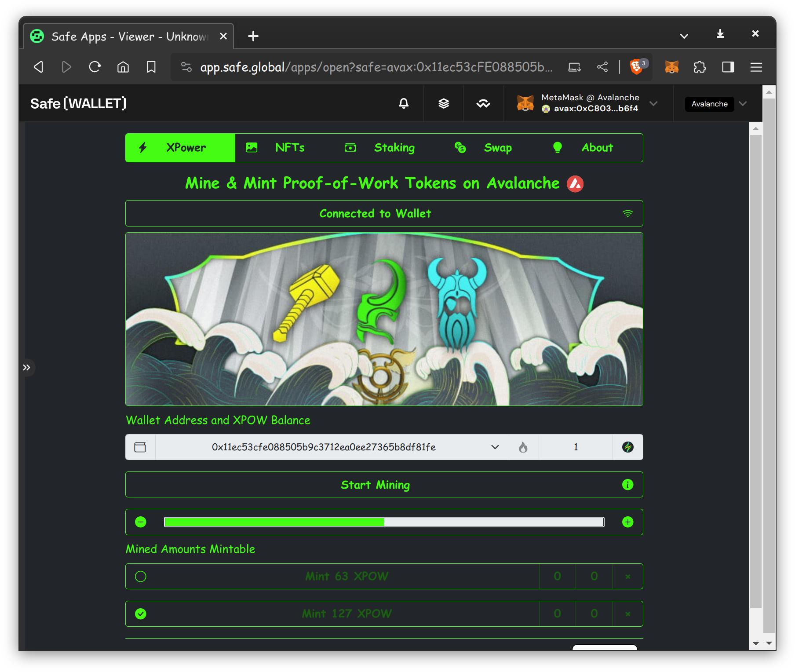Image resolution: width=795 pixels, height=672 pixels.
Task: Open the browser hamburger menu
Action: (x=756, y=67)
